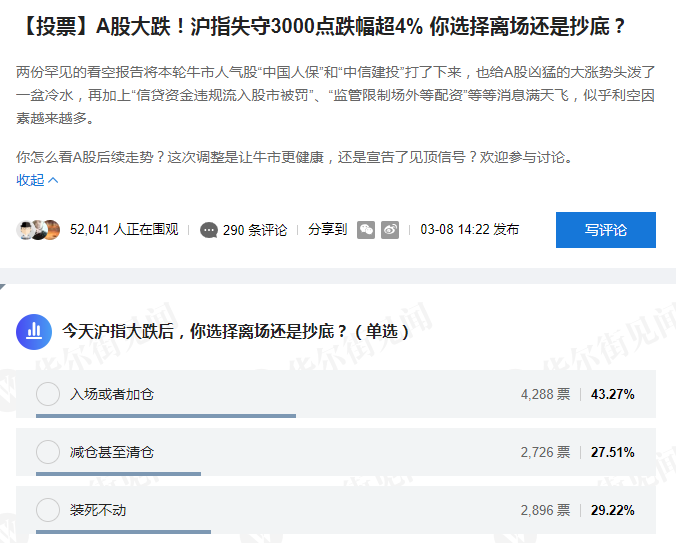Click the Weibo share icon

(x=390, y=230)
